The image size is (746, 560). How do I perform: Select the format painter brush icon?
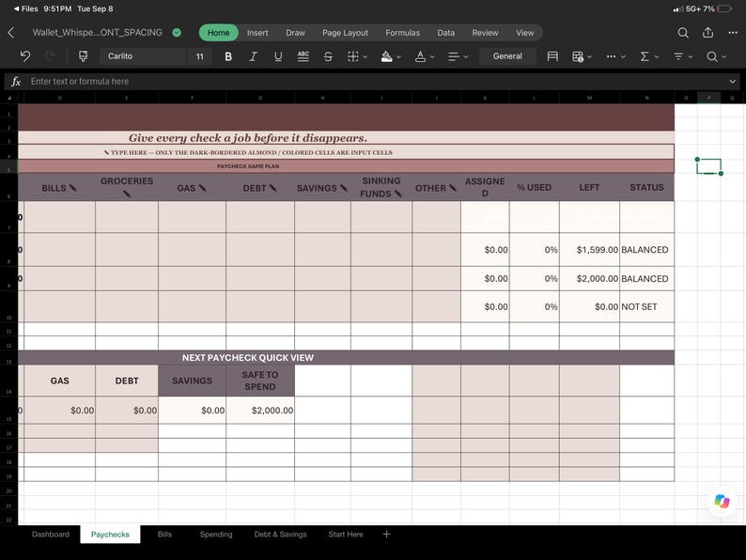tap(83, 56)
